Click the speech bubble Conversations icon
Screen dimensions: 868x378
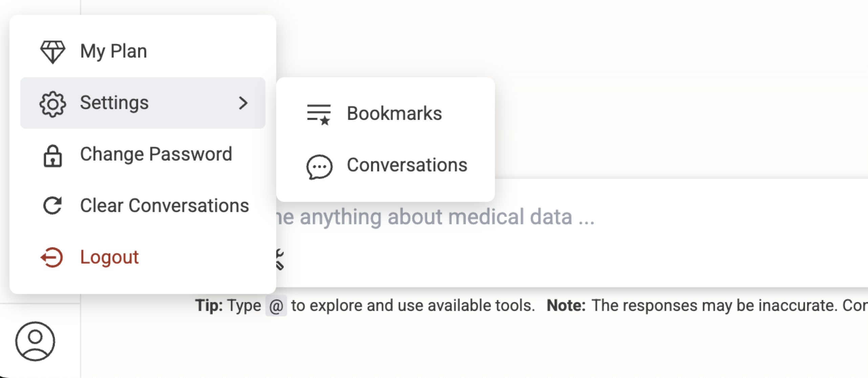click(319, 167)
